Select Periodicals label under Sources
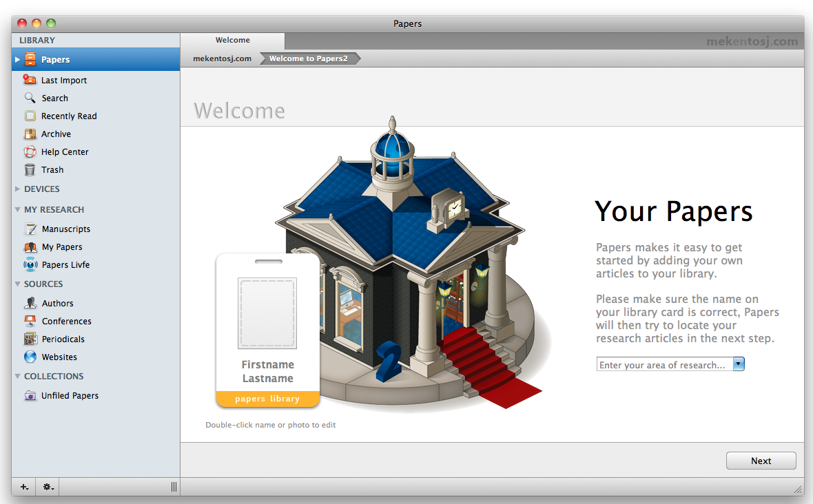 63,339
